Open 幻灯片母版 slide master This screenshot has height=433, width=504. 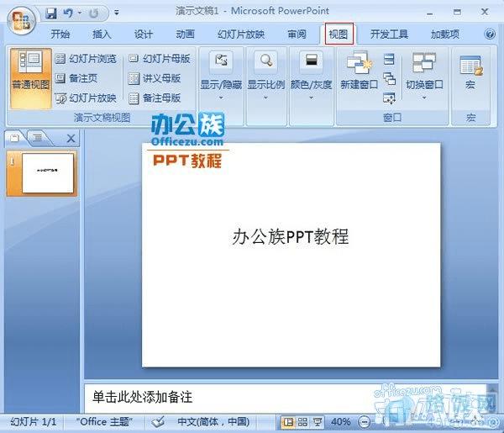tap(160, 59)
